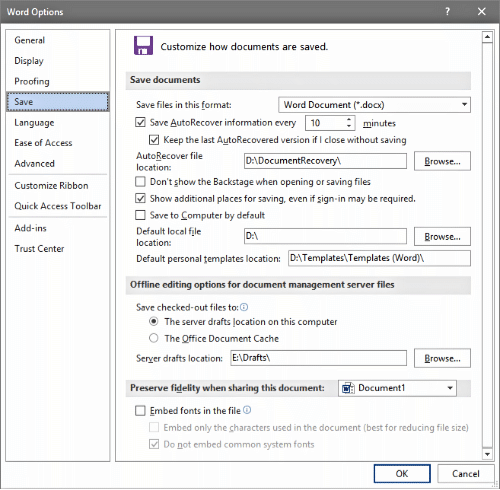500x490 pixels.
Task: Click the Help question mark in title bar
Action: pos(447,12)
